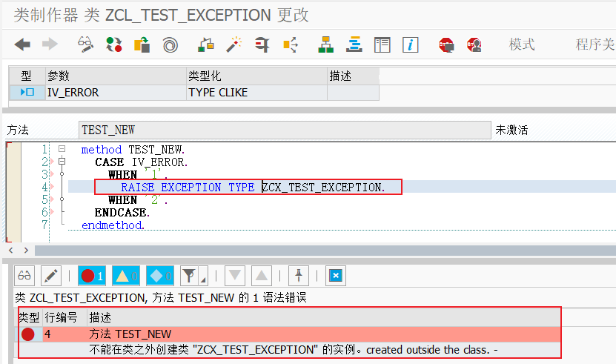Click the editor's scroll-left arrow

tap(11, 251)
